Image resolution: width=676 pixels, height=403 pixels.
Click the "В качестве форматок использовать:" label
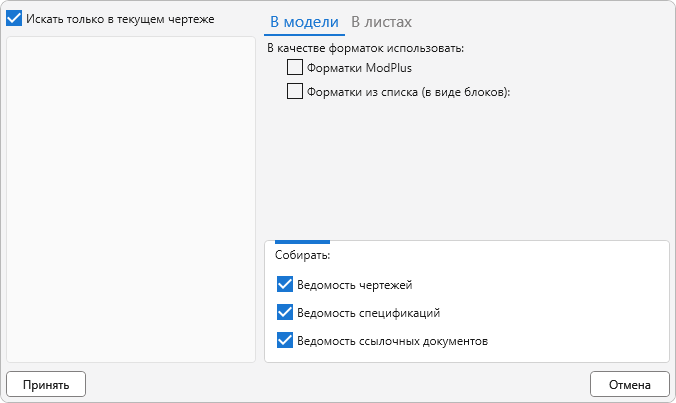point(366,48)
